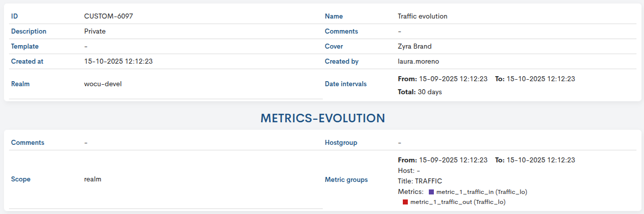This screenshot has width=644, height=214.
Task: Select the metric_1_traffic_in (Traffic_lo) label
Action: click(x=482, y=192)
